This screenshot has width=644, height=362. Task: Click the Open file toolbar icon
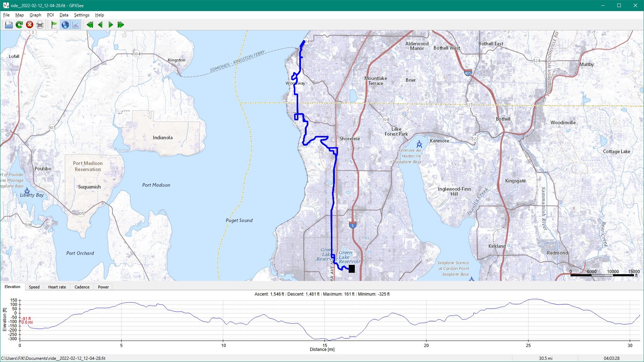coord(9,25)
